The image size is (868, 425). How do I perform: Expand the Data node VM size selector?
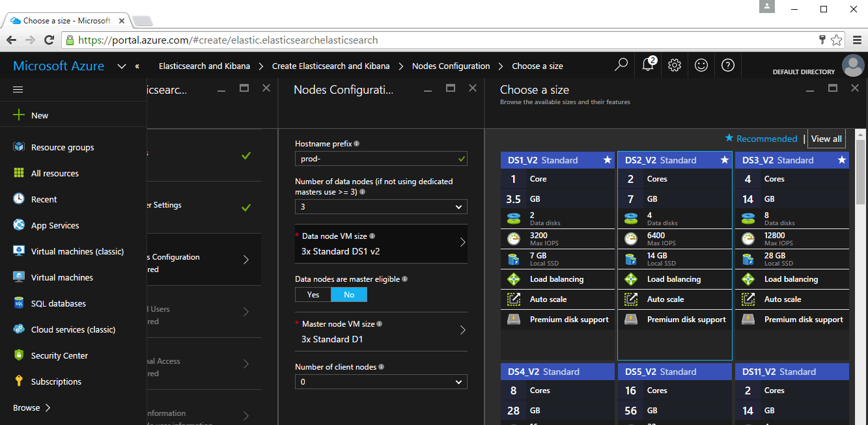click(x=381, y=244)
